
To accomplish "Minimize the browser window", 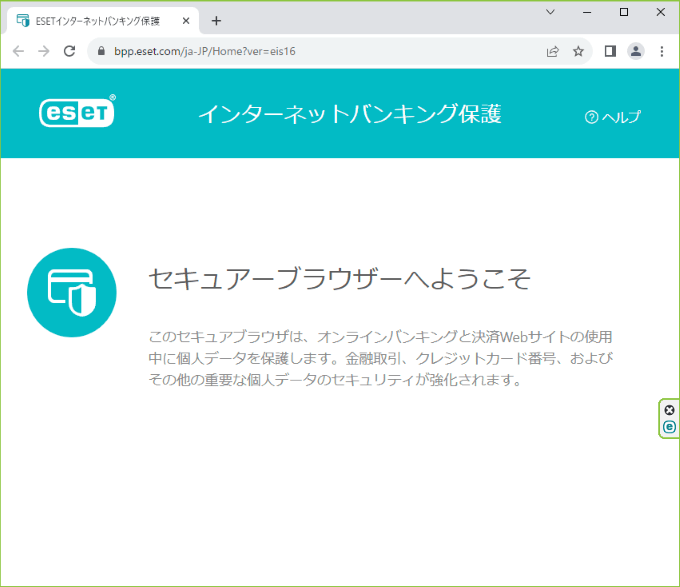I will (x=587, y=12).
